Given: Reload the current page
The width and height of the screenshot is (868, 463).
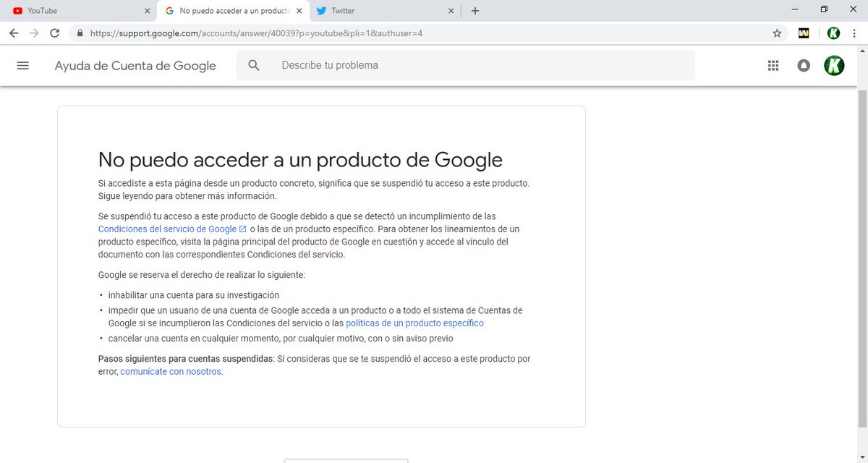Looking at the screenshot, I should click(54, 33).
